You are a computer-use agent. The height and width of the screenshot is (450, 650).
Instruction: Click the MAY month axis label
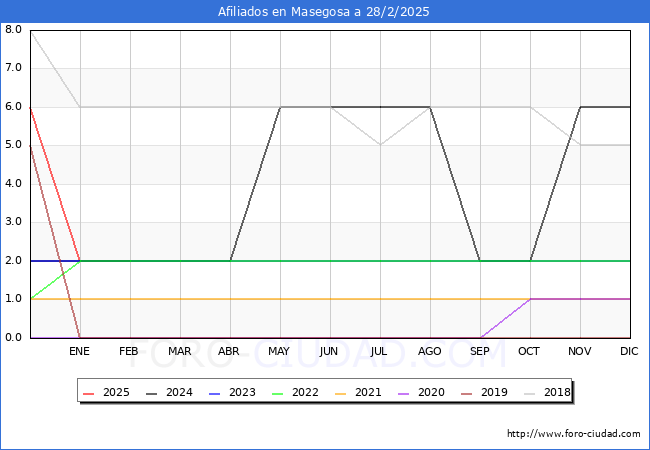279,351
